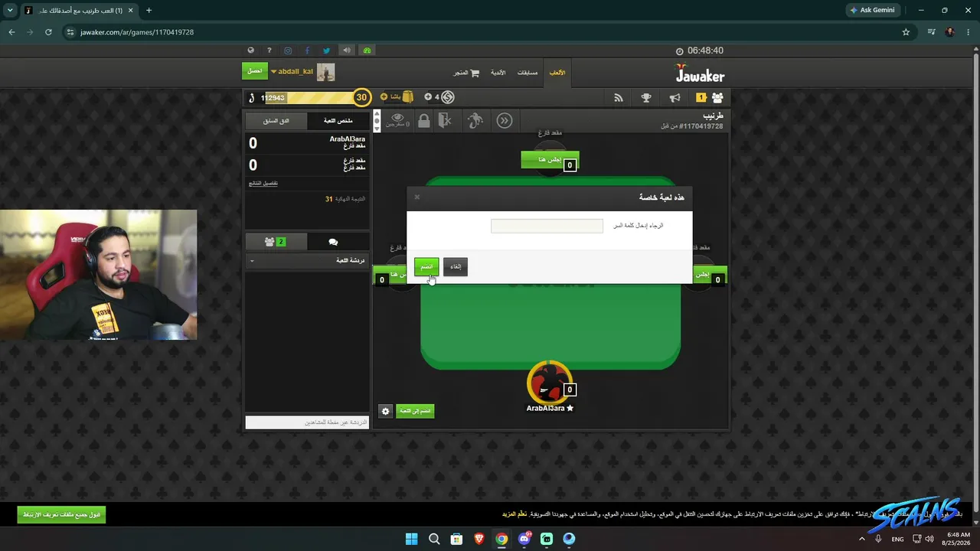Open the trophy leaderboard icon
Viewport: 980px width, 551px height.
coord(646,97)
